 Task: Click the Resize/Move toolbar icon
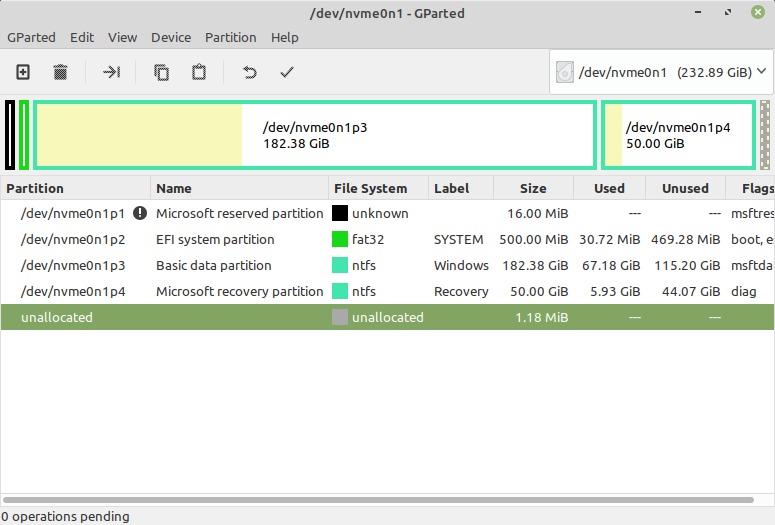[111, 72]
